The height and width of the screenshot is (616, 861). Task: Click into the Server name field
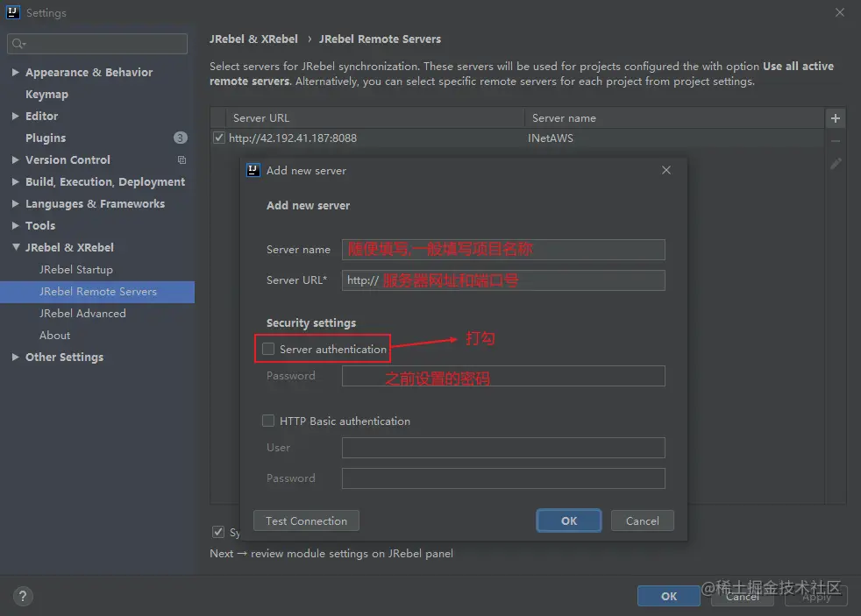point(503,250)
